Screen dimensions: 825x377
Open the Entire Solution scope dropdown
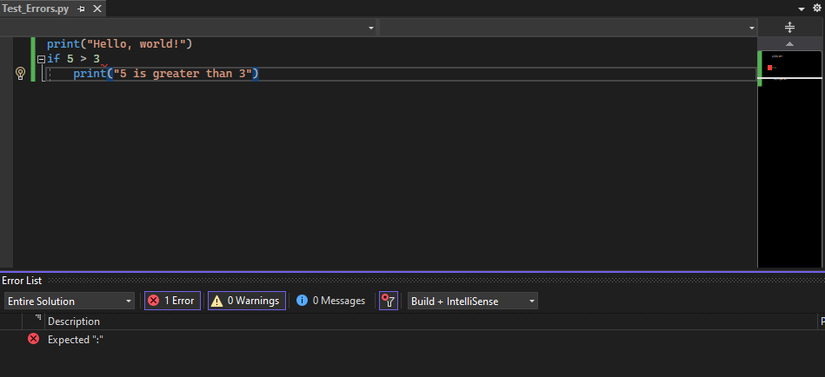pyautogui.click(x=69, y=301)
